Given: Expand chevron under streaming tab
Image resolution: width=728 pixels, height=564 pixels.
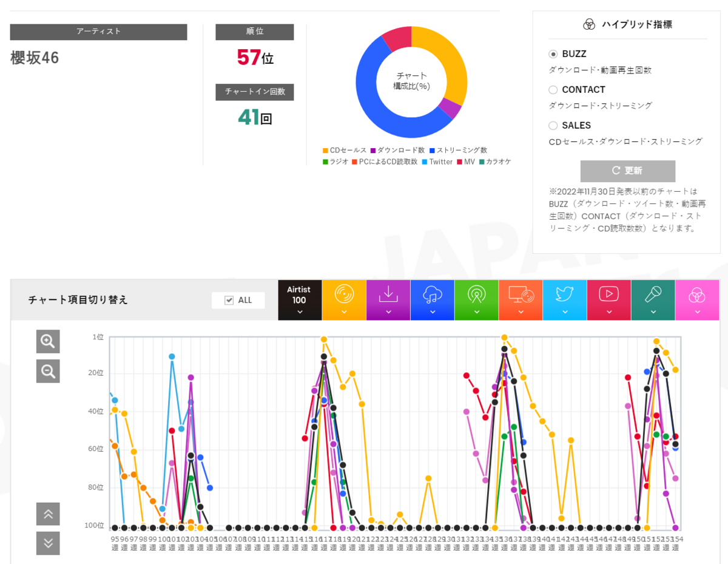Looking at the screenshot, I should click(433, 312).
